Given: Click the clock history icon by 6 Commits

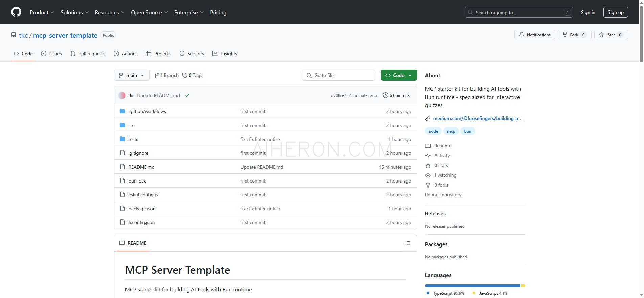Looking at the screenshot, I should (x=385, y=95).
